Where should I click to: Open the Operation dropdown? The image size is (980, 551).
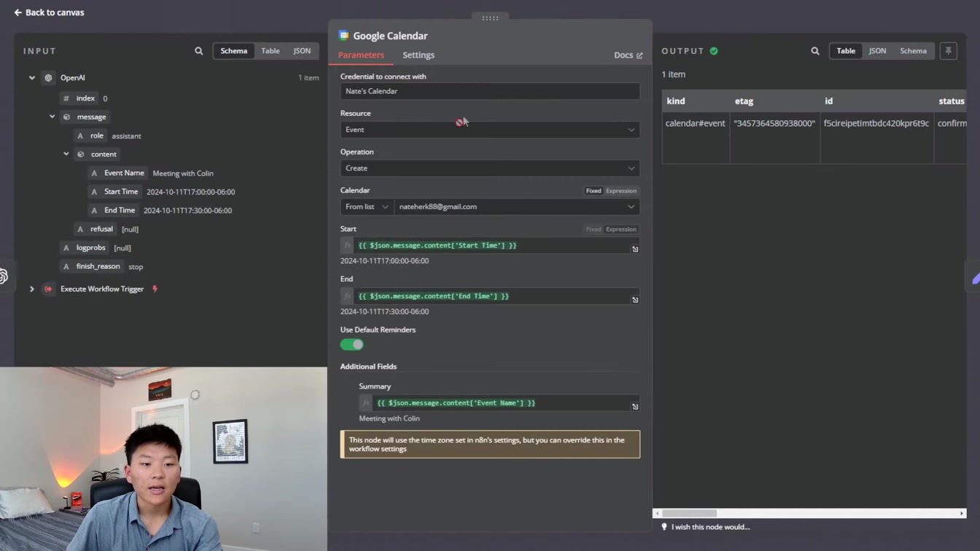[x=490, y=168]
